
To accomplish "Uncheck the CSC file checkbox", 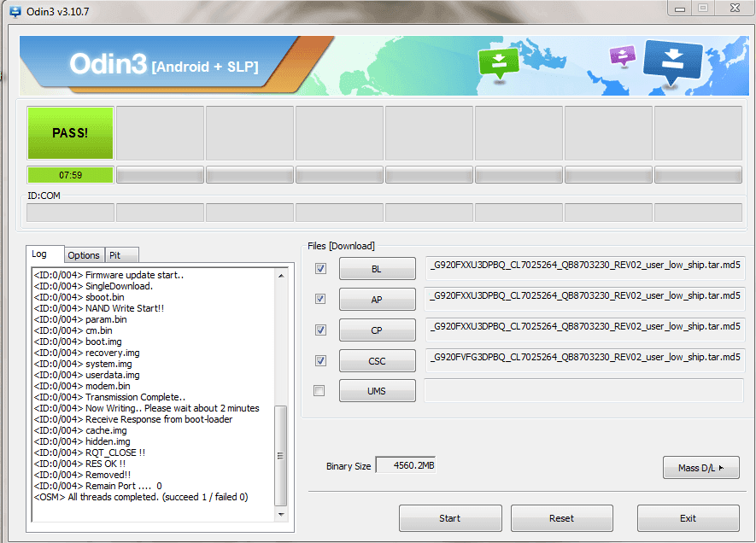I will 320,360.
